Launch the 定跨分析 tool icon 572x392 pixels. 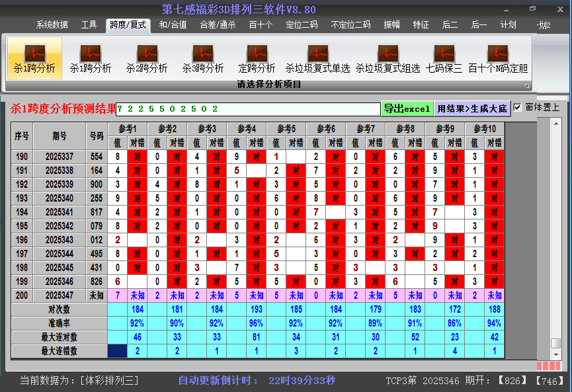257,58
